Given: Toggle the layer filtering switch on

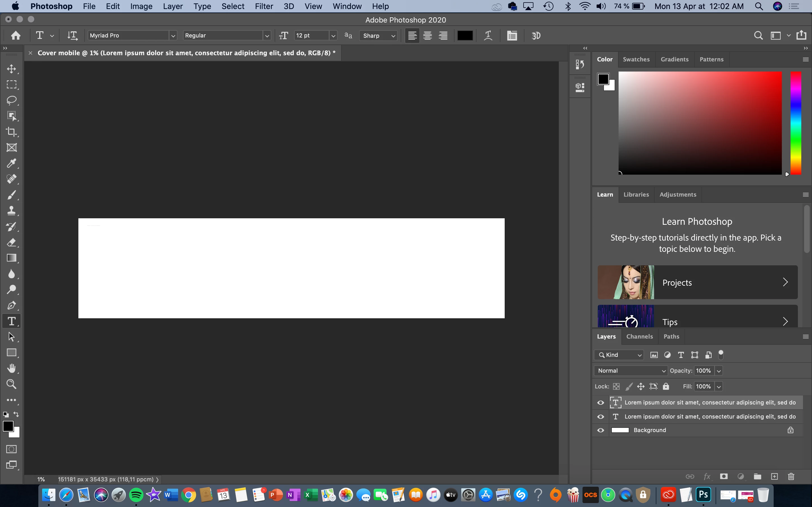Looking at the screenshot, I should point(721,355).
